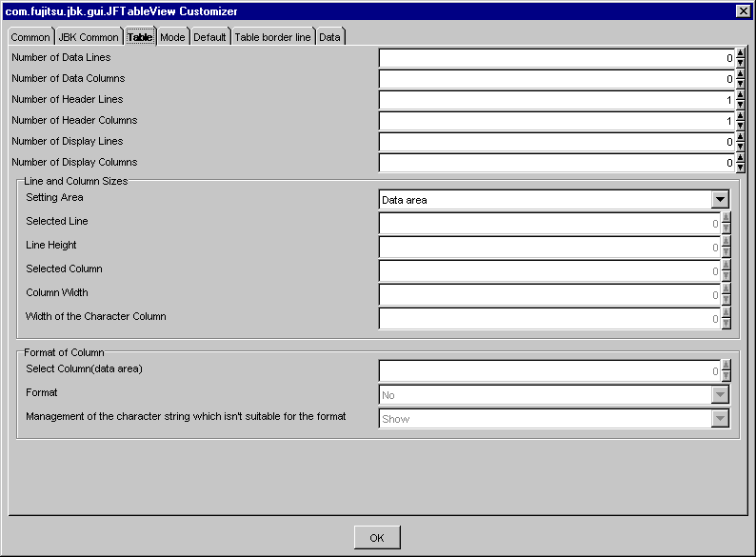Viewport: 756px width, 557px height.
Task: Click the Number of Display Columns field
Action: [x=557, y=163]
